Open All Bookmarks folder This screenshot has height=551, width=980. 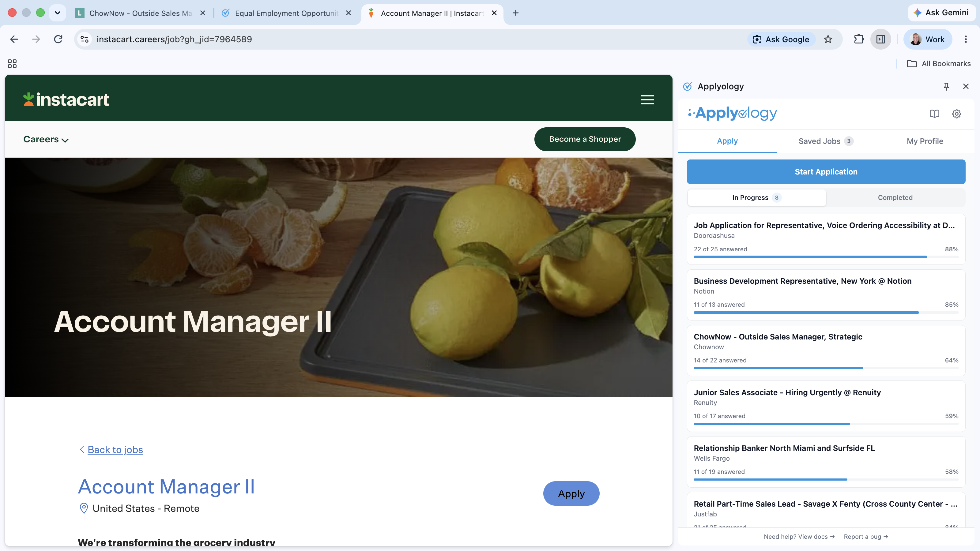[939, 63]
